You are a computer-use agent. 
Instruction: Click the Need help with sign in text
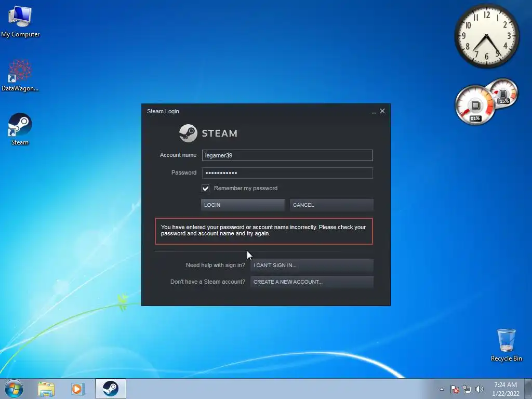pyautogui.click(x=216, y=265)
